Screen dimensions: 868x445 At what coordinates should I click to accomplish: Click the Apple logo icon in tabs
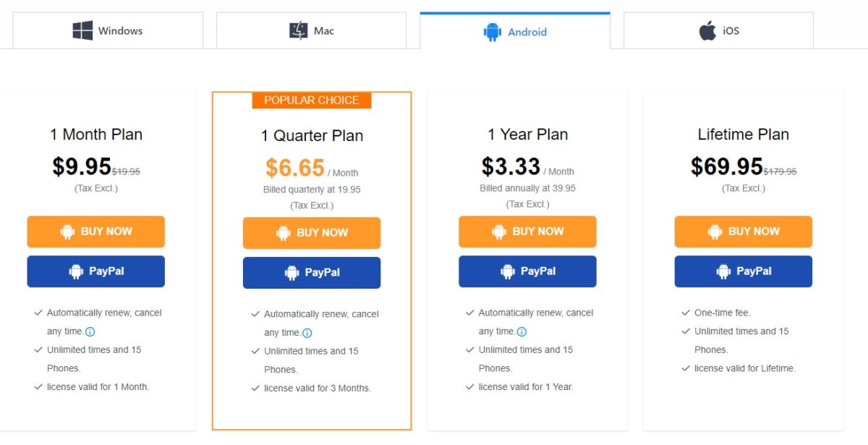707,31
